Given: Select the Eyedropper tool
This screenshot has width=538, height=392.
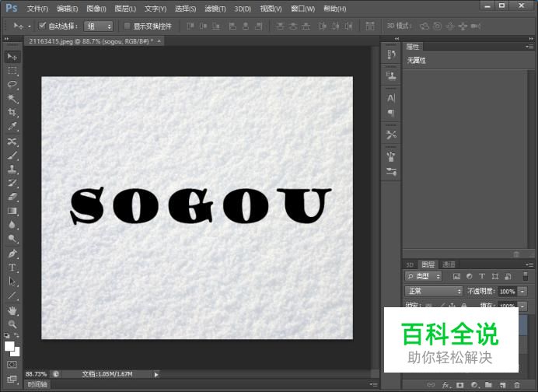Looking at the screenshot, I should pyautogui.click(x=12, y=127).
